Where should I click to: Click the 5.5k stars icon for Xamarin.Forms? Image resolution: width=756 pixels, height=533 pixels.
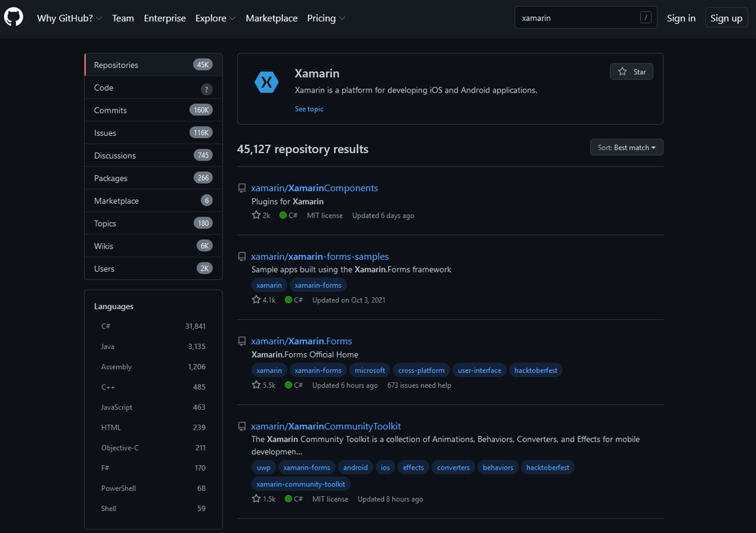click(x=256, y=385)
